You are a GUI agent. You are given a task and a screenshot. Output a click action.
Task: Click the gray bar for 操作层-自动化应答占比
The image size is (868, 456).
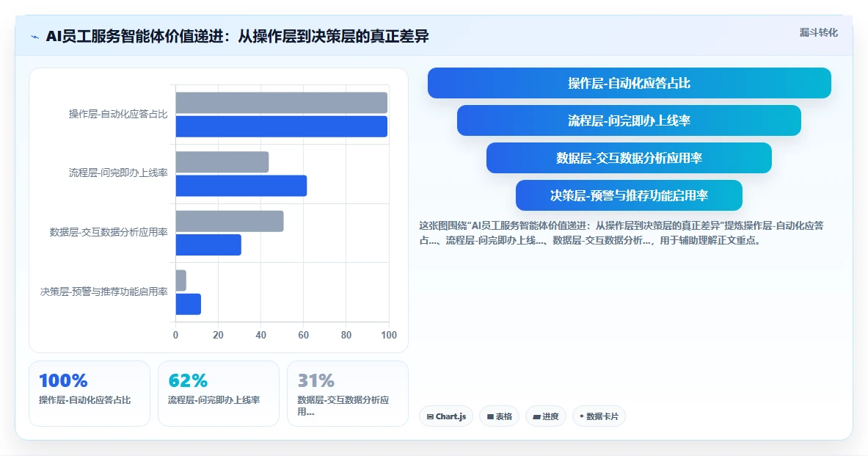[282, 103]
